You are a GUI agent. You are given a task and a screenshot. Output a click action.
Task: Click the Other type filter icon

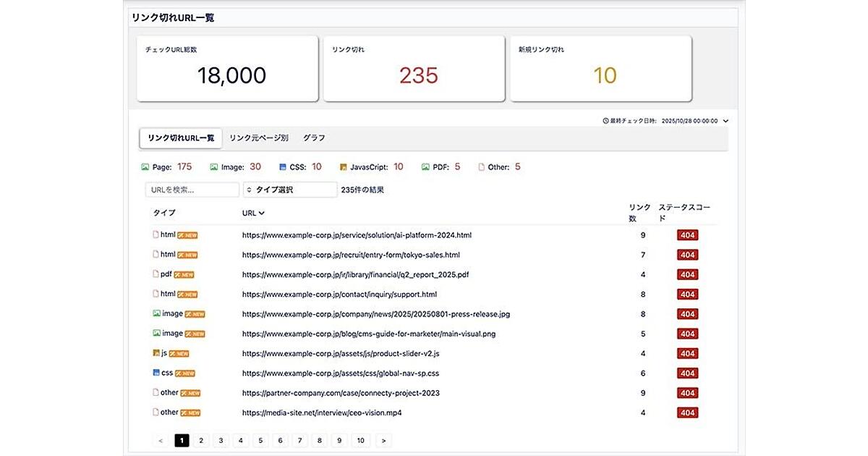(481, 167)
